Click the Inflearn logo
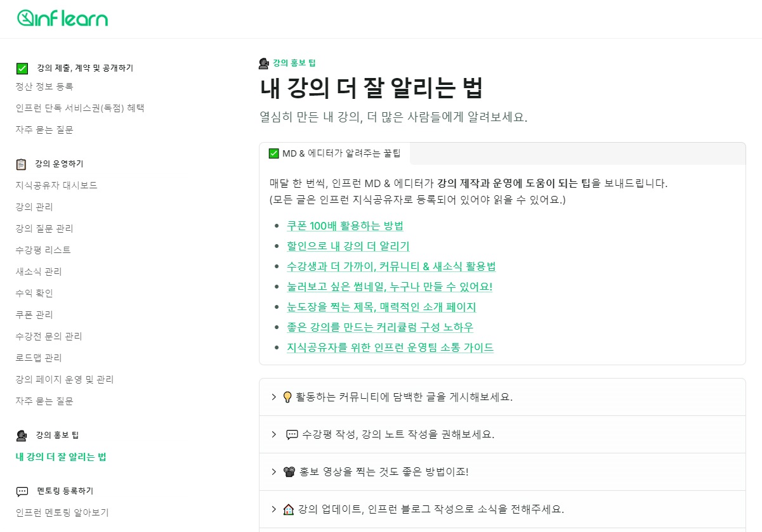Viewport: 762px width, 532px height. pos(62,18)
